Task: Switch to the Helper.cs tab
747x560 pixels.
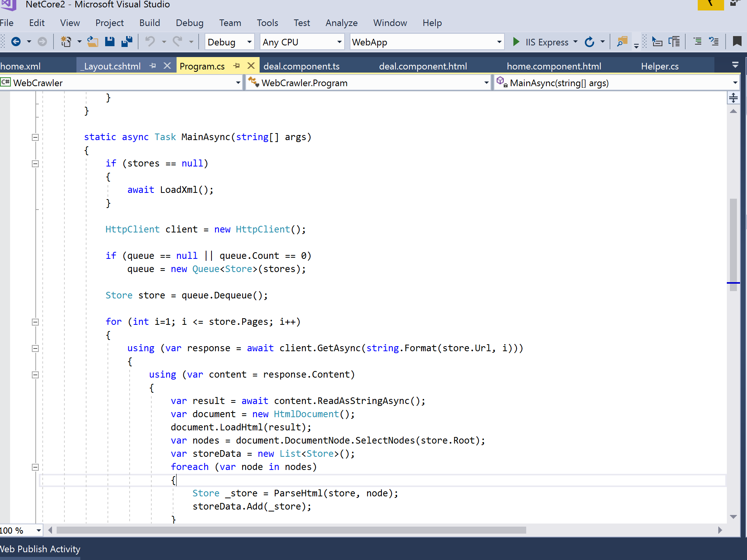Action: tap(660, 66)
